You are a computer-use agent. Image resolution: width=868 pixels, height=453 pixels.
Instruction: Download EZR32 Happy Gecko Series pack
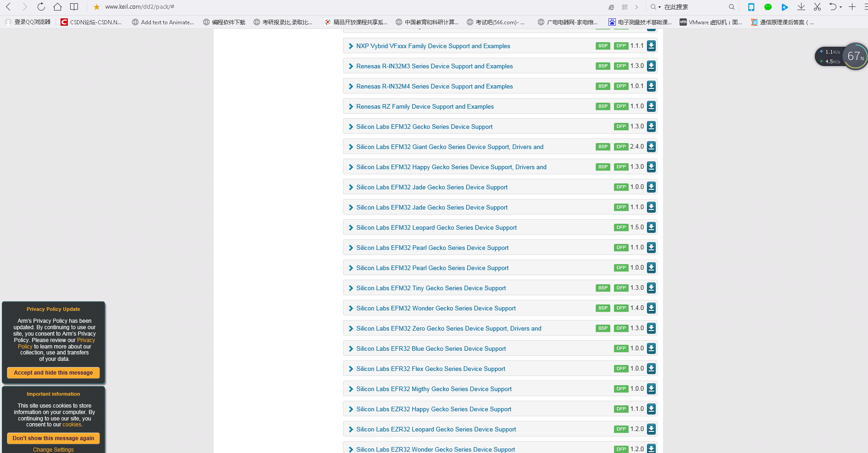[651, 409]
